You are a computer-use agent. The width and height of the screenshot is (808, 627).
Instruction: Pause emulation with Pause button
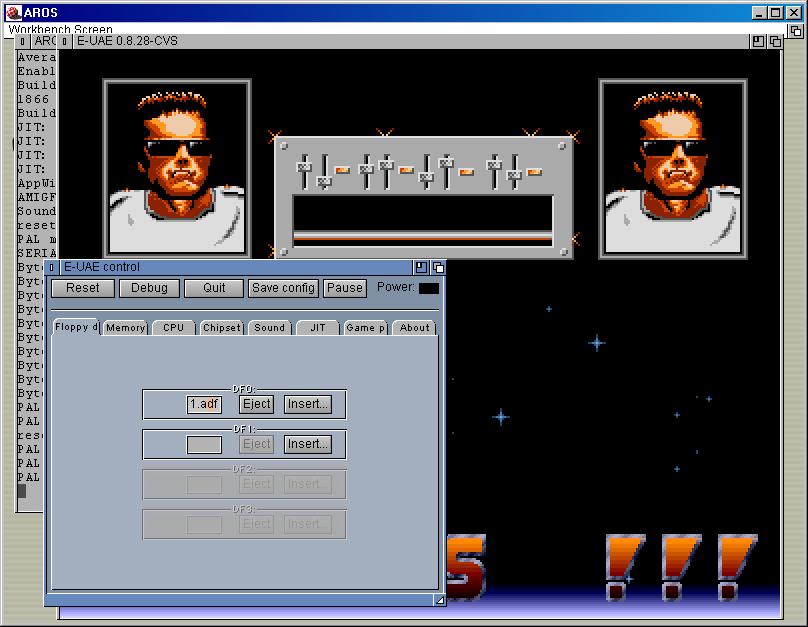pyautogui.click(x=345, y=288)
